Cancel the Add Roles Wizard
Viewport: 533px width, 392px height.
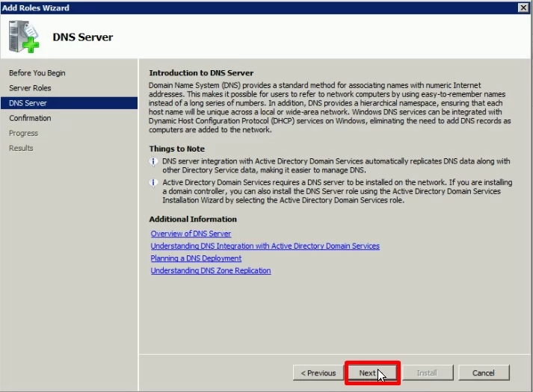pos(483,373)
